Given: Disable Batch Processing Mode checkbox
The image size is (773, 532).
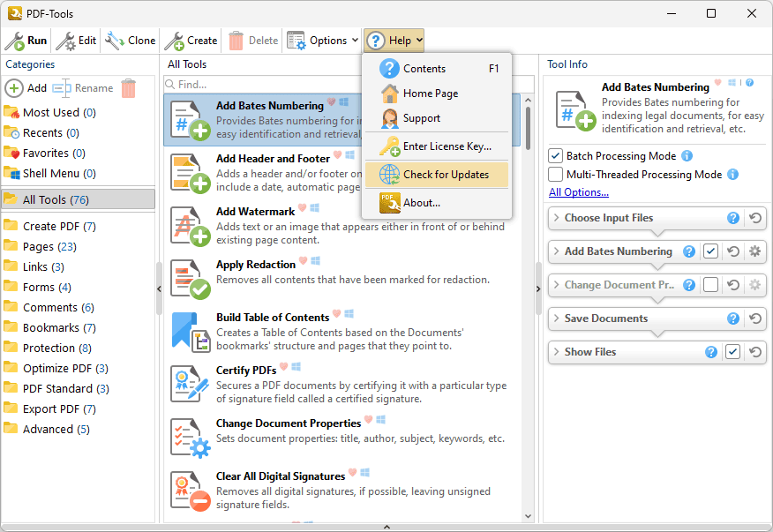Looking at the screenshot, I should tap(556, 156).
